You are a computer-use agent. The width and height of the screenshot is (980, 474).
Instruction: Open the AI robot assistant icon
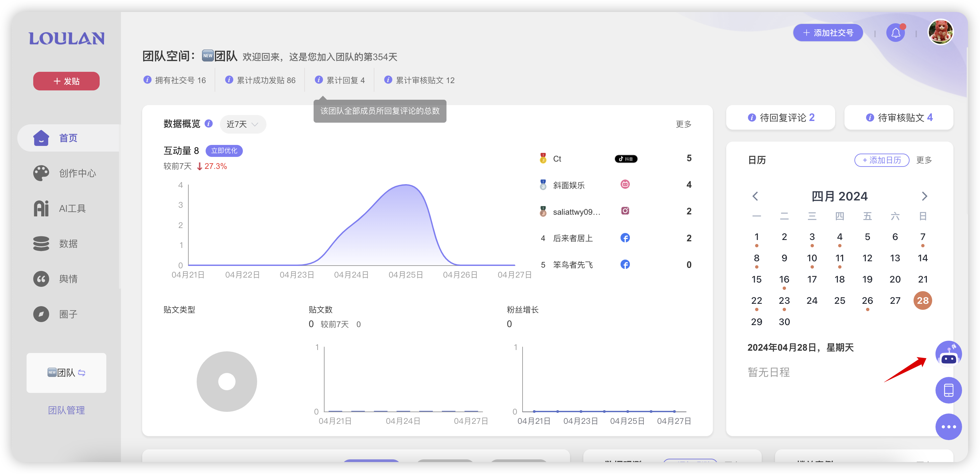click(948, 354)
